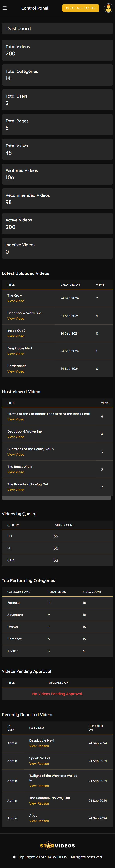Click the HD quality row

click(x=57, y=536)
